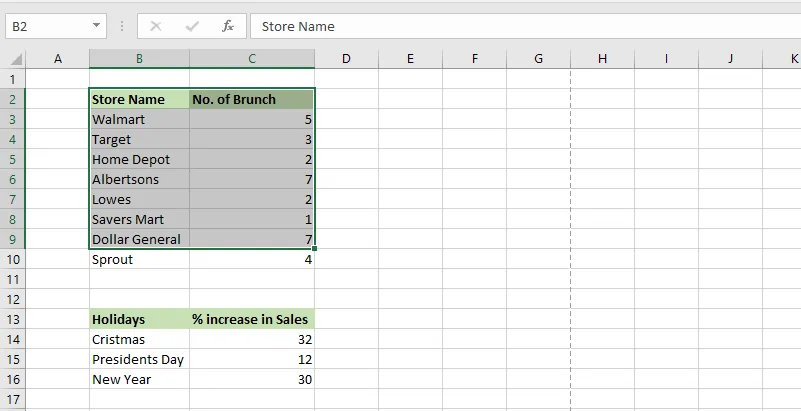The height and width of the screenshot is (411, 801).
Task: Select the Cristmas cell
Action: (139, 340)
